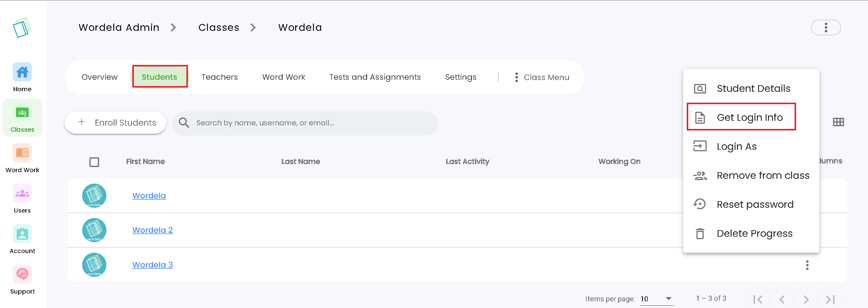Click the search magnifier icon
This screenshot has width=868, height=308.
click(184, 123)
